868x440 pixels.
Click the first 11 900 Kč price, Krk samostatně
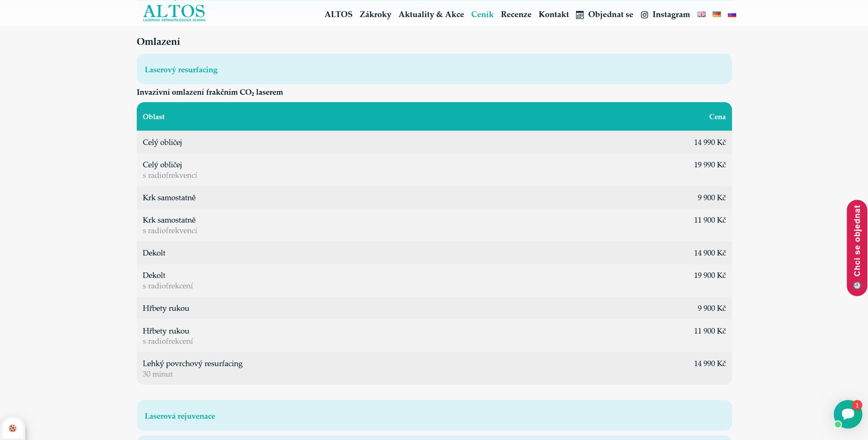710,220
